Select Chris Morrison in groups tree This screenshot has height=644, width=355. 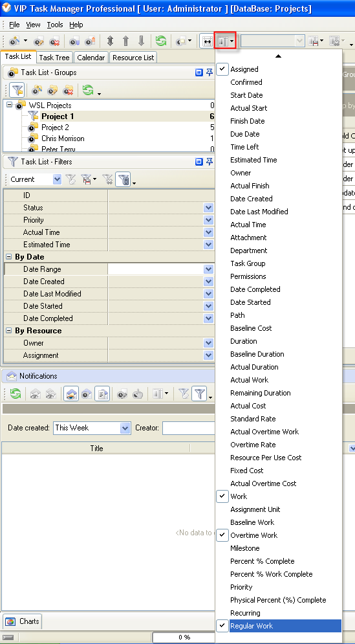pyautogui.click(x=63, y=139)
